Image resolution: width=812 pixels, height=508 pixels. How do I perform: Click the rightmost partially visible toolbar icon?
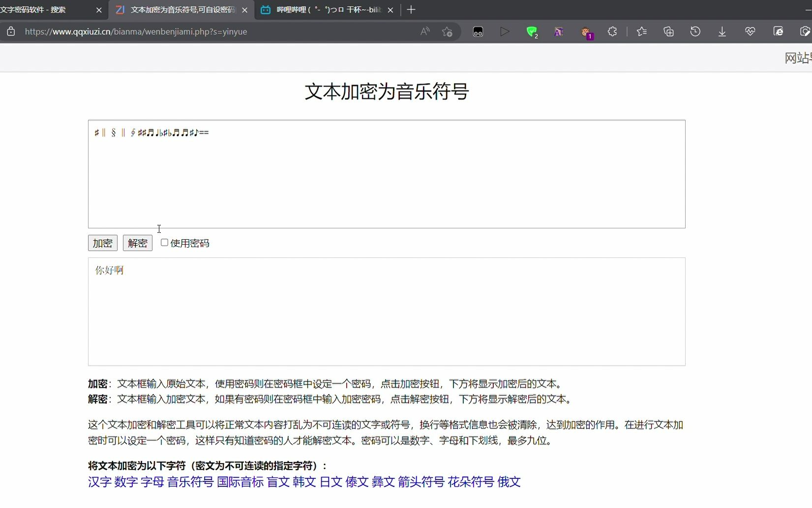(806, 32)
